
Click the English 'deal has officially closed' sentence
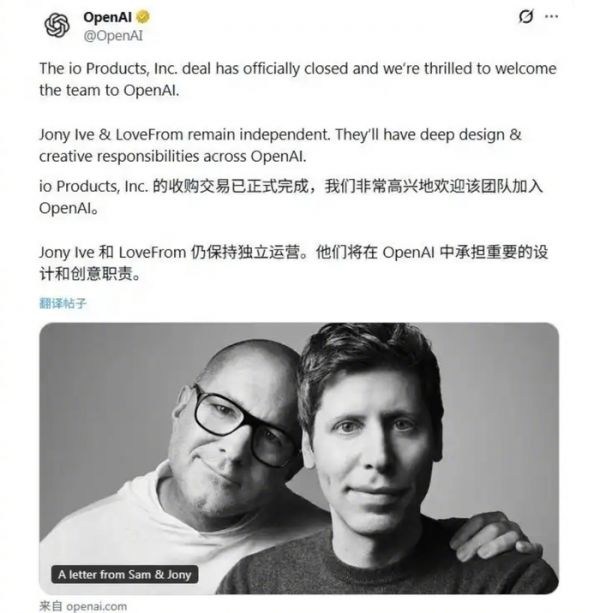point(297,79)
